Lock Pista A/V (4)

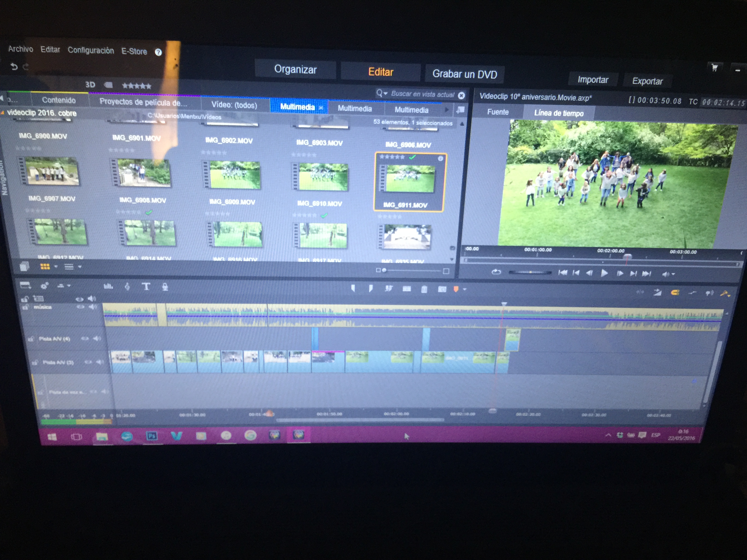click(x=31, y=339)
